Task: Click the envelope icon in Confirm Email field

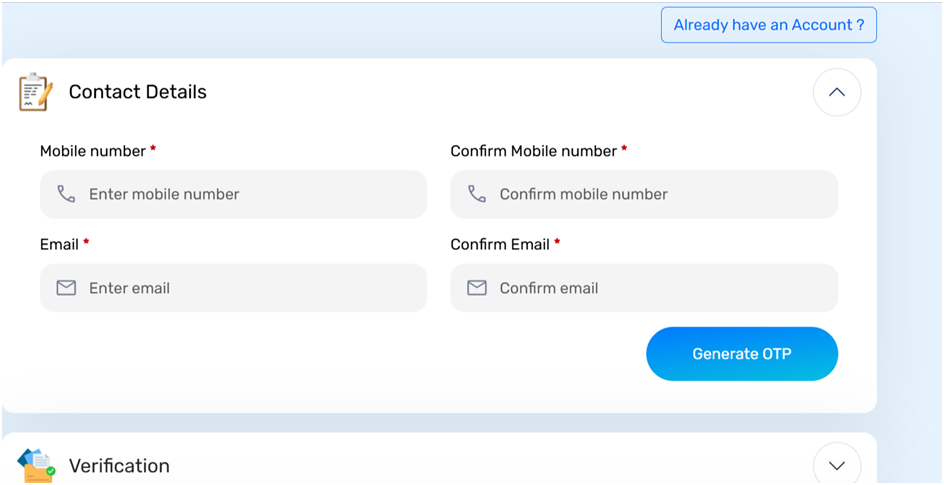Action: pyautogui.click(x=477, y=288)
